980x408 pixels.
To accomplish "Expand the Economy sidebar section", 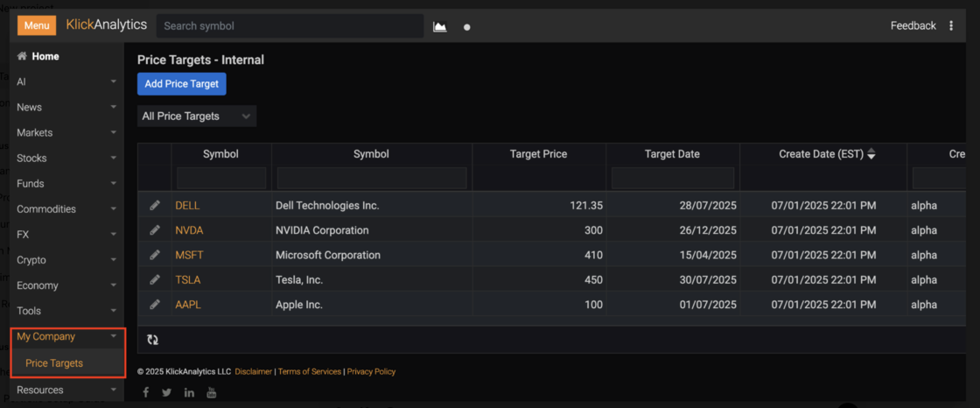I will click(x=66, y=285).
